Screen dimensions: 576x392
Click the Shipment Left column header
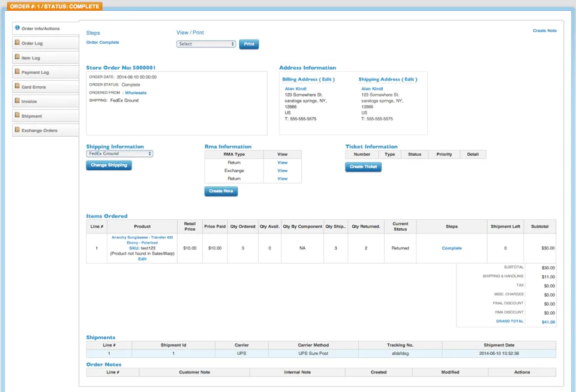click(x=505, y=227)
